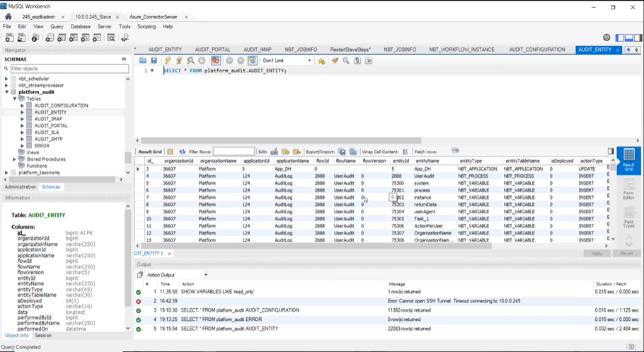The image size is (644, 352).
Task: Open a script file in editor
Action: [x=142, y=60]
